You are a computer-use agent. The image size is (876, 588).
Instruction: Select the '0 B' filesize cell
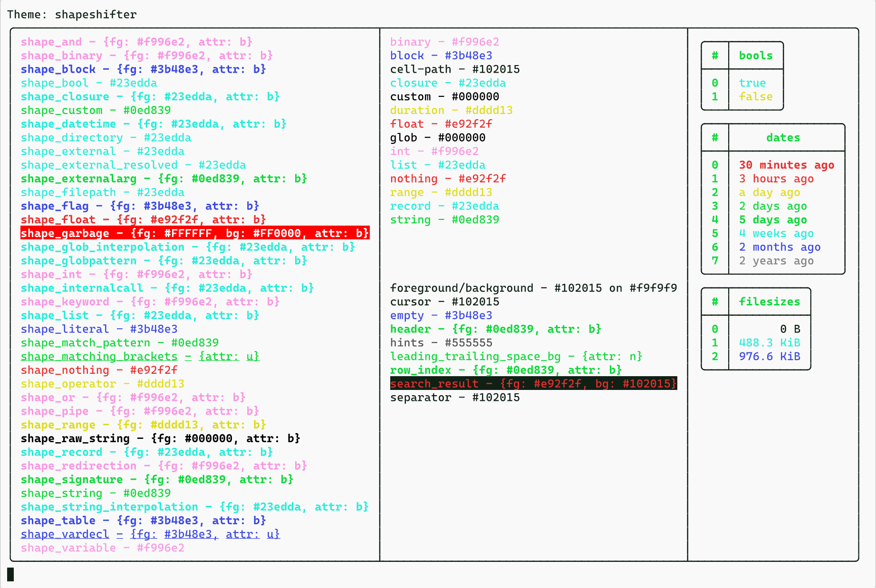click(790, 329)
